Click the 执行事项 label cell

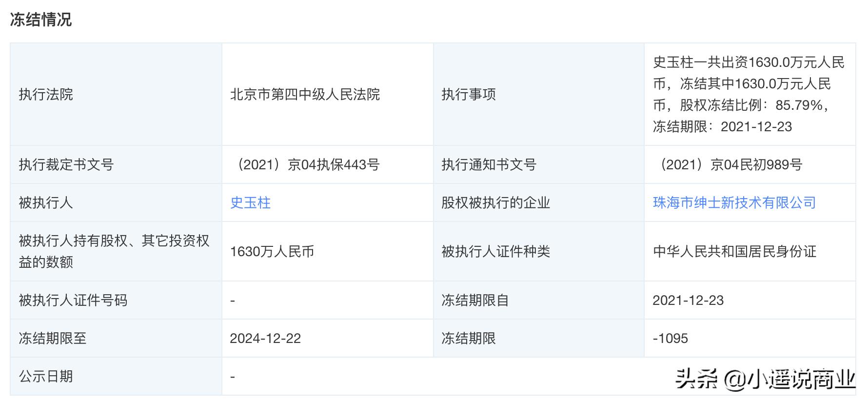(468, 94)
